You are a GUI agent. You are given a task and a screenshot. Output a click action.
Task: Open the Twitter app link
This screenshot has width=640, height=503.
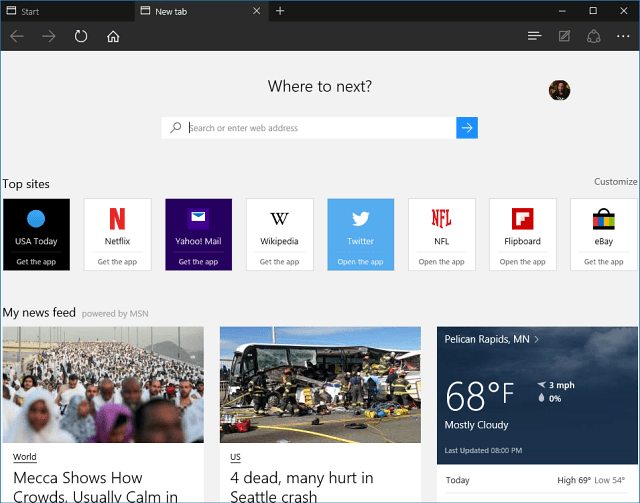coord(360,262)
